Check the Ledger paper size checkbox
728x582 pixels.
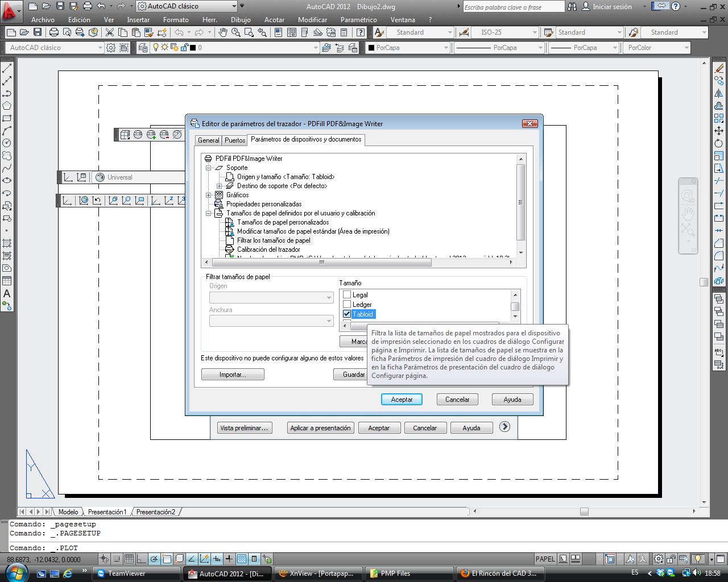click(347, 305)
